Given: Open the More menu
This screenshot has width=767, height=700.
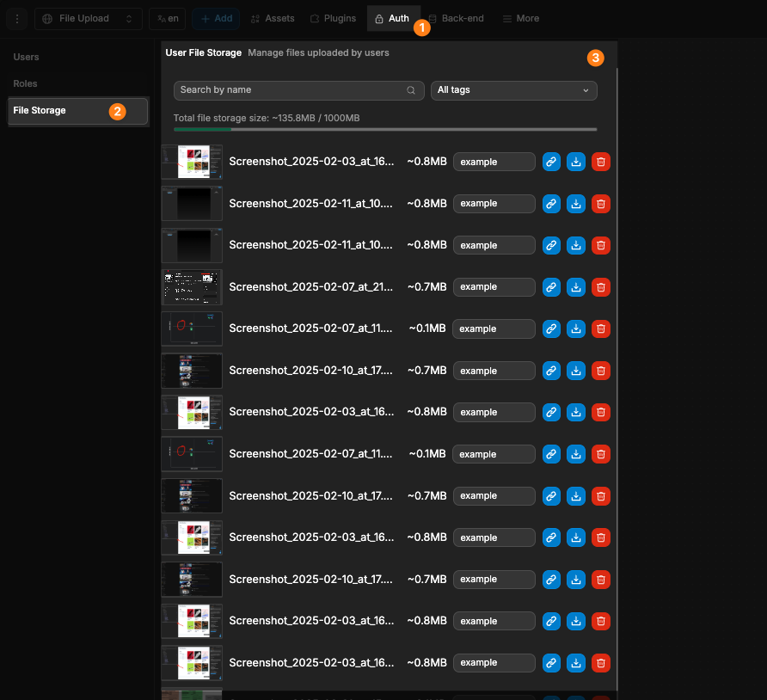Looking at the screenshot, I should [521, 18].
